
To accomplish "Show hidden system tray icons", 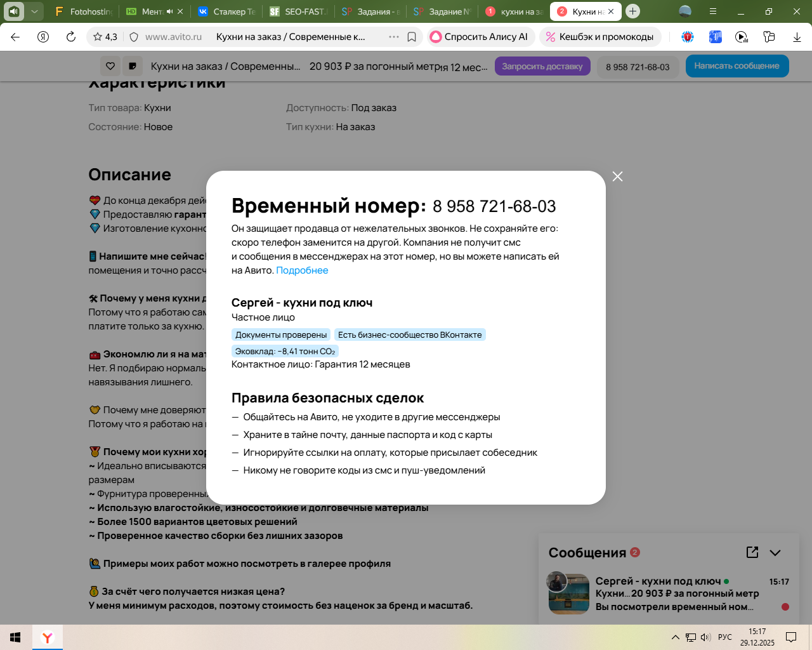I will click(x=675, y=637).
